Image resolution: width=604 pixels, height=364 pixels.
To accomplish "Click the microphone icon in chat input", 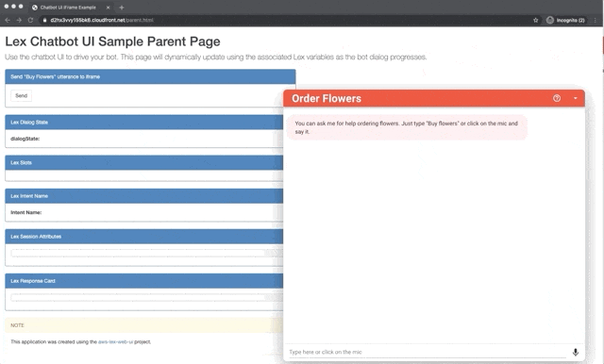I will tap(576, 352).
